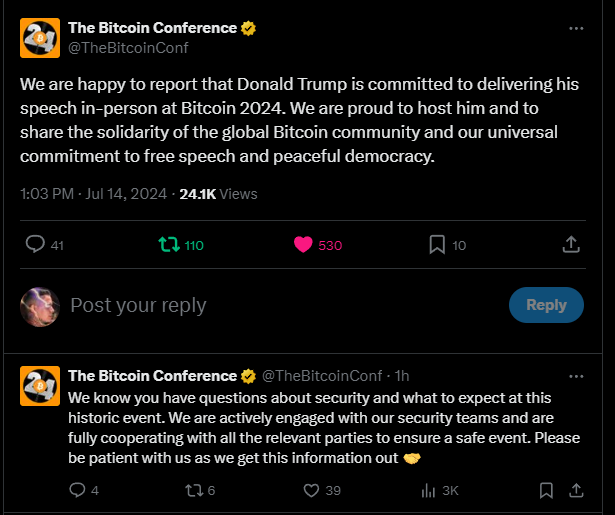Viewport: 615px width, 515px height.
Task: Click the avatar on the security reply tweet
Action: tap(40, 385)
